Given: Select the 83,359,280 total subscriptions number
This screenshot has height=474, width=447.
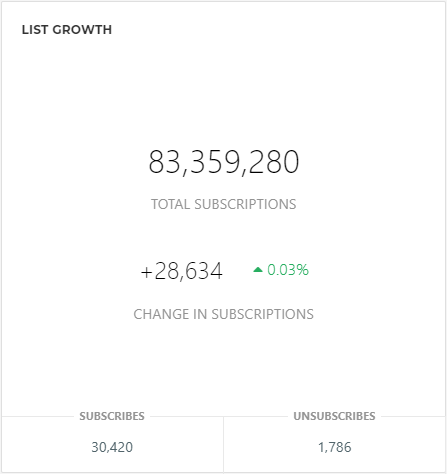Looking at the screenshot, I should 224,162.
